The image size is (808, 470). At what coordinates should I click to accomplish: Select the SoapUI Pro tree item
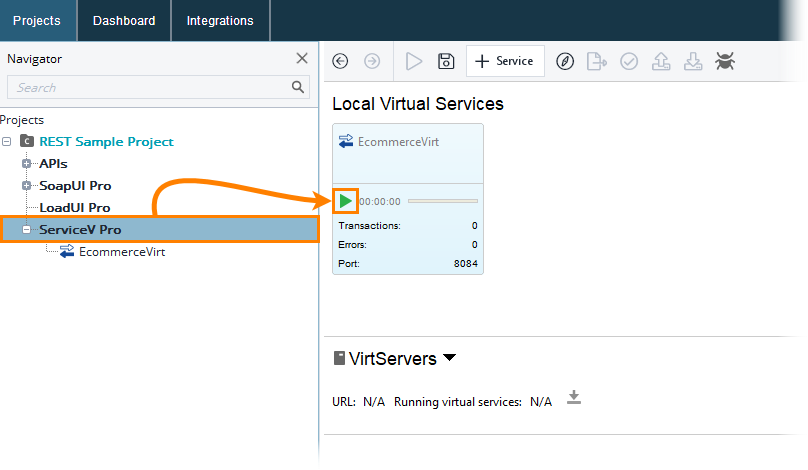coord(75,186)
